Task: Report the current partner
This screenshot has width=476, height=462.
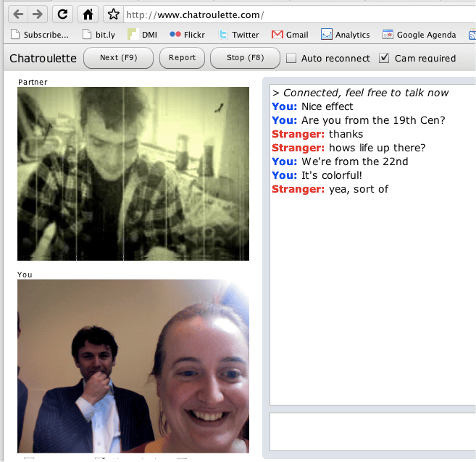Action: [182, 58]
